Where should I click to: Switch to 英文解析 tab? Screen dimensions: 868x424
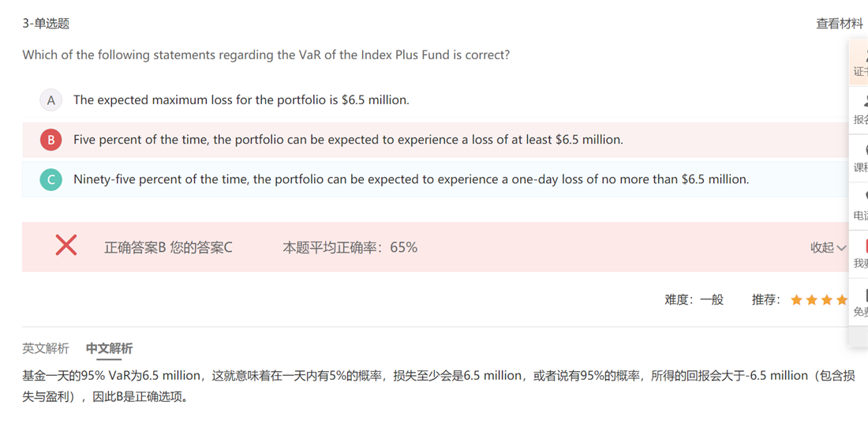coord(46,348)
